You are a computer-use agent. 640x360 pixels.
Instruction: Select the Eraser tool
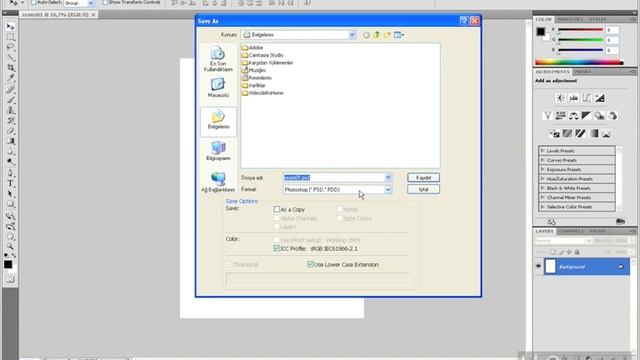click(11, 131)
